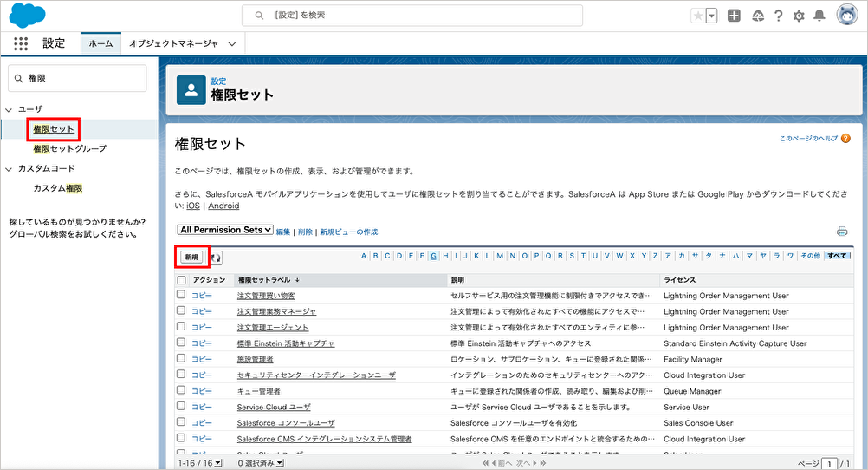This screenshot has width=868, height=470.
Task: Switch to the ホーム tab
Action: click(100, 43)
